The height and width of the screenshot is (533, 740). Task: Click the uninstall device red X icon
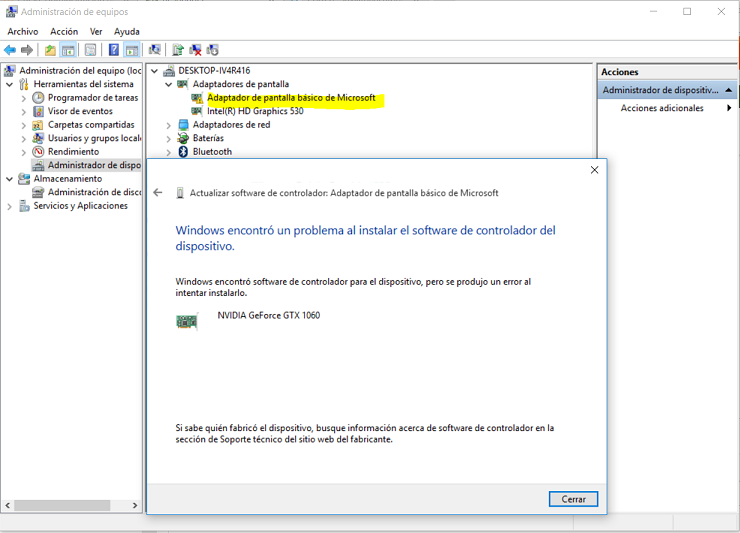[x=196, y=50]
